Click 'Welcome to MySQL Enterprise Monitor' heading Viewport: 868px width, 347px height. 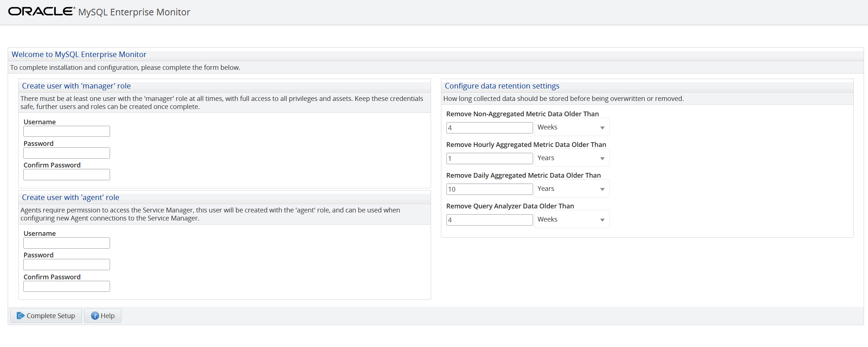point(79,54)
